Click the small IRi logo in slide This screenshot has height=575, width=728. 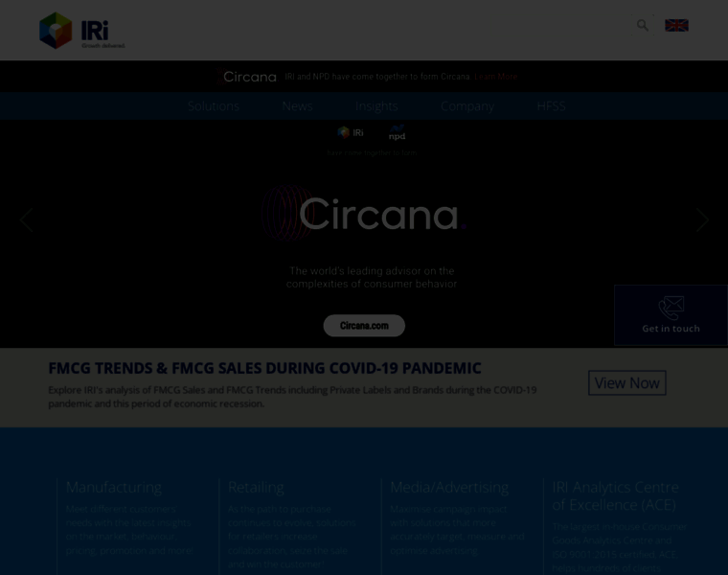pos(351,133)
